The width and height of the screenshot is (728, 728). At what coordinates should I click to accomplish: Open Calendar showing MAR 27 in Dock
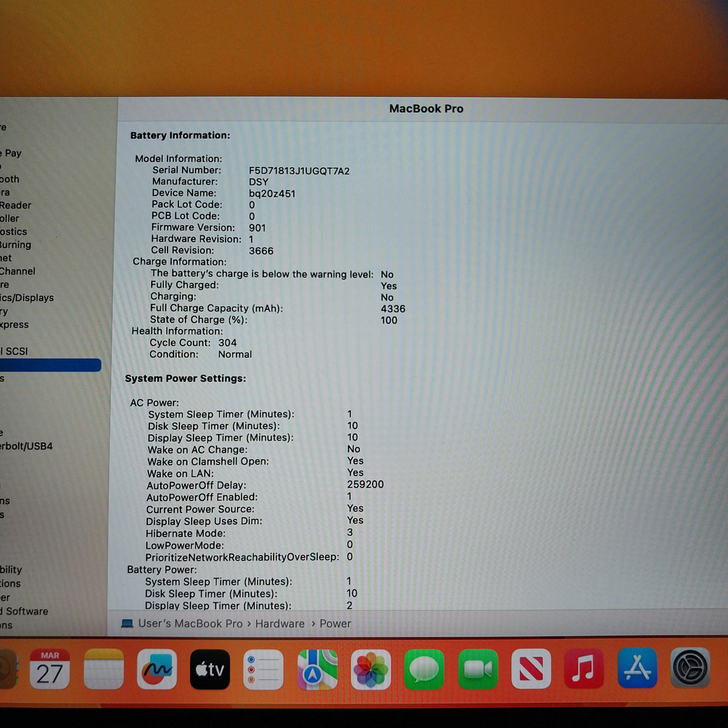(50, 669)
